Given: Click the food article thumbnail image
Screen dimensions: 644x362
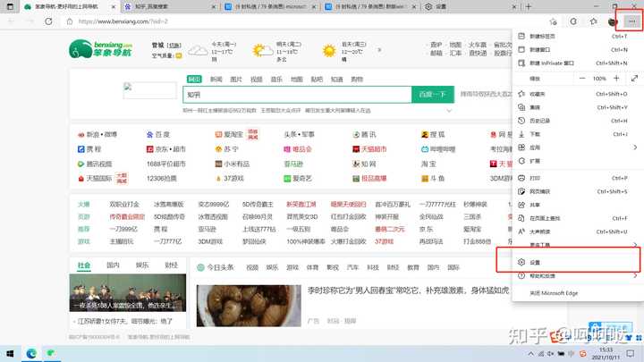Looking at the screenshot, I should pyautogui.click(x=249, y=306).
